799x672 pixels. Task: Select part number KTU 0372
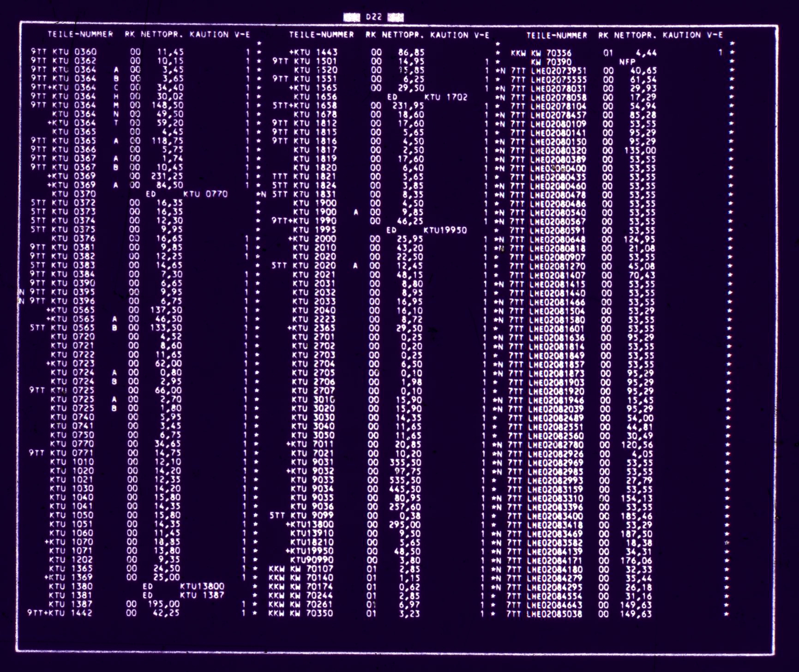coord(74,203)
